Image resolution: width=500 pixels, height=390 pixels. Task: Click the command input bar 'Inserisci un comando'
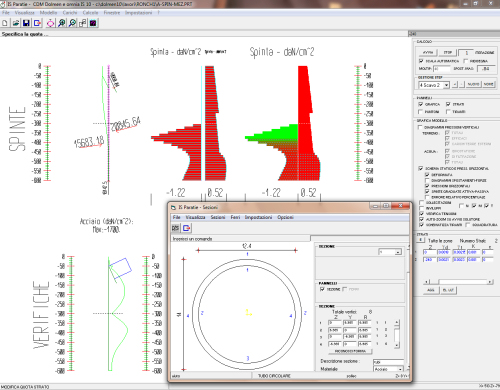click(241, 239)
